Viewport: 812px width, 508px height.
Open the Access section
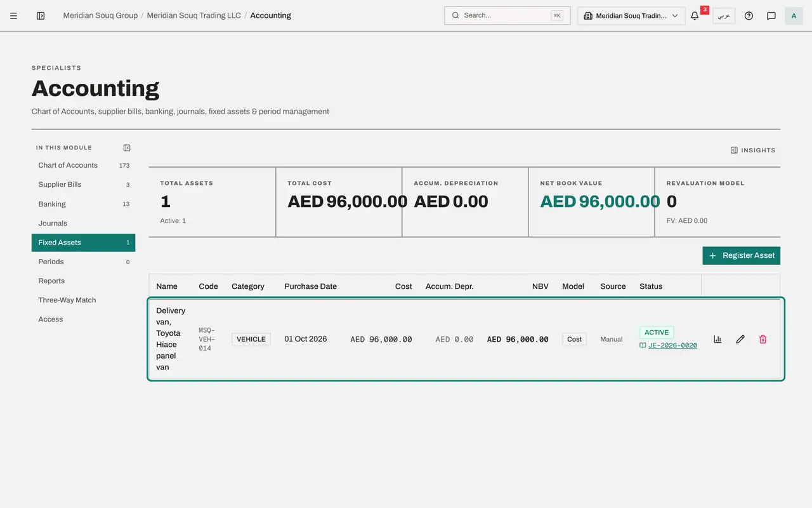coord(83,319)
